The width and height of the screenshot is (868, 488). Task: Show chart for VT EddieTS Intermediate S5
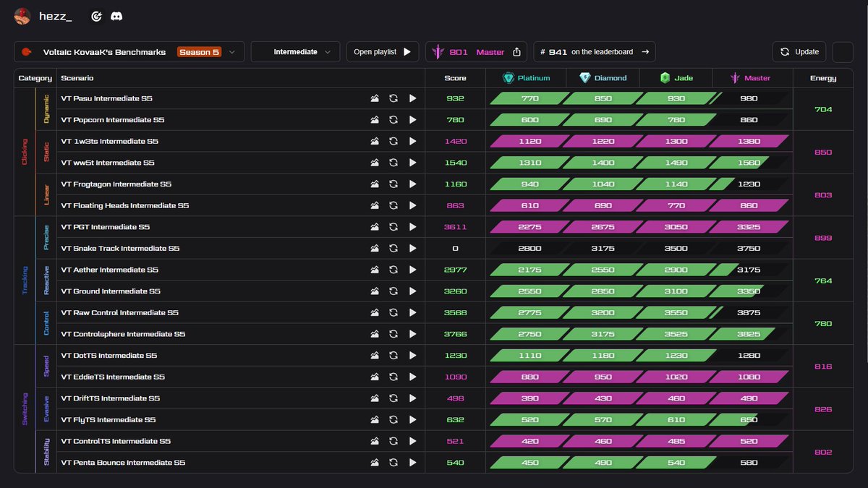point(375,377)
